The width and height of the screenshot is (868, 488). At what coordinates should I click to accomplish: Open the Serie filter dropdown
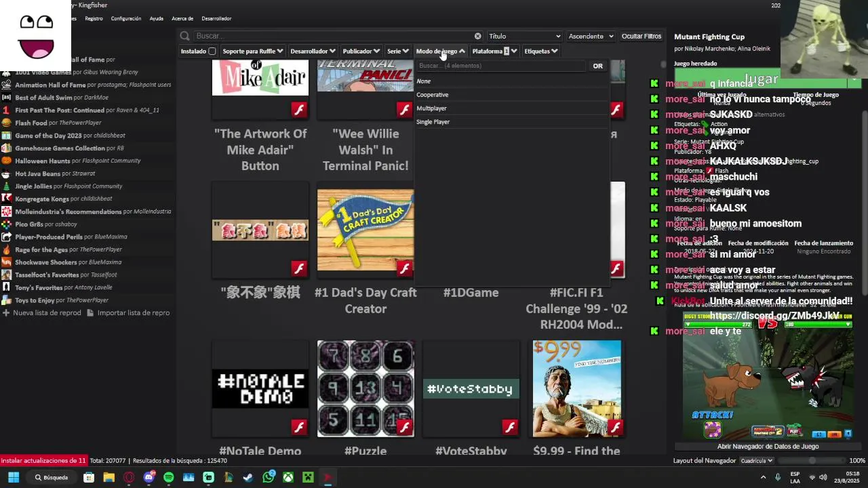click(x=397, y=51)
